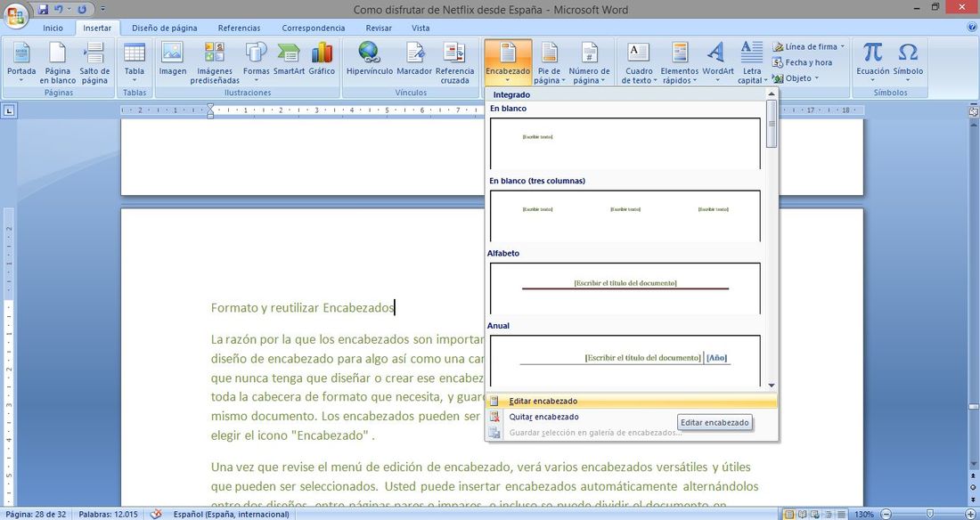
Task: Open the undo history dropdown arrow
Action: click(x=69, y=10)
